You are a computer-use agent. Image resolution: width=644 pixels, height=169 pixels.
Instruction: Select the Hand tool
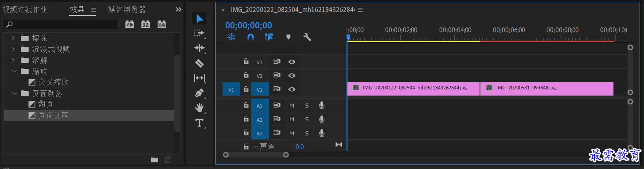coord(199,108)
